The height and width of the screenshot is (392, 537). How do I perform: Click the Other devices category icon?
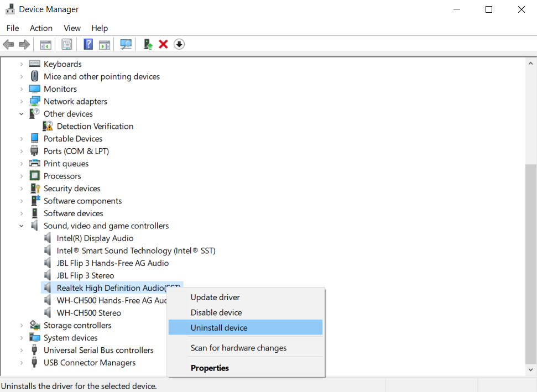tap(34, 114)
